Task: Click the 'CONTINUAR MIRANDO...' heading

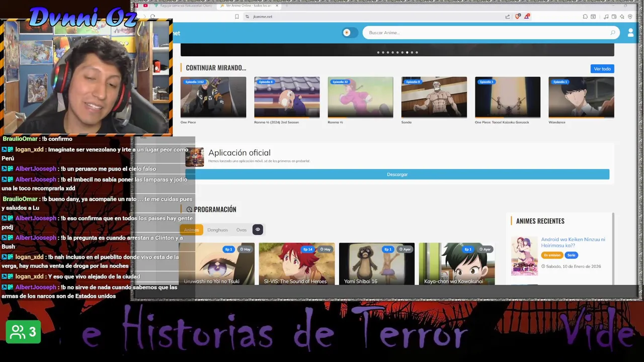Action: click(x=216, y=68)
